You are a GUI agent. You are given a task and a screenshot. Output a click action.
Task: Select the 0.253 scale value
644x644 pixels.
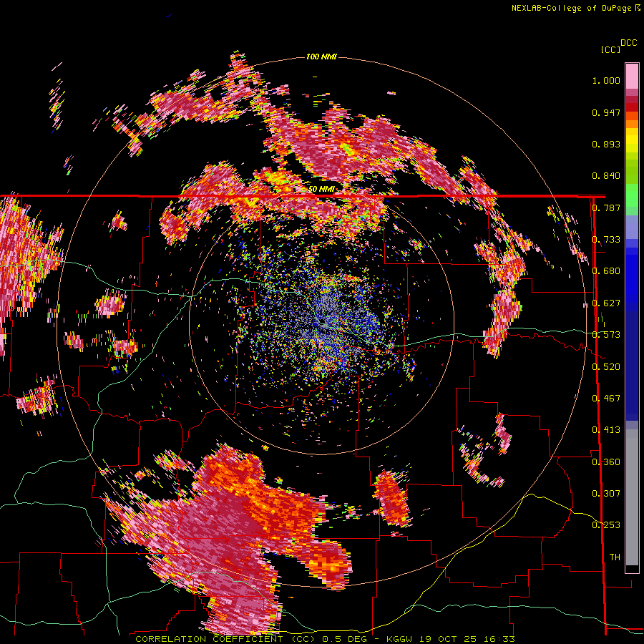point(606,525)
